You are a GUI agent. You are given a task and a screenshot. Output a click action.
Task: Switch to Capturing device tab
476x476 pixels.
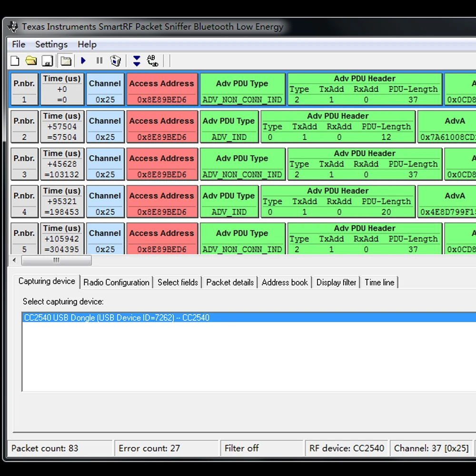click(x=47, y=281)
